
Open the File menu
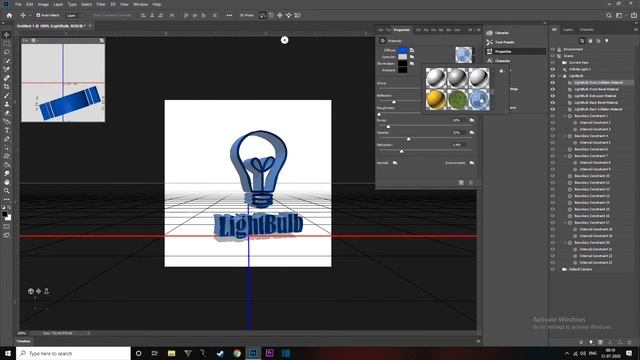pyautogui.click(x=18, y=4)
